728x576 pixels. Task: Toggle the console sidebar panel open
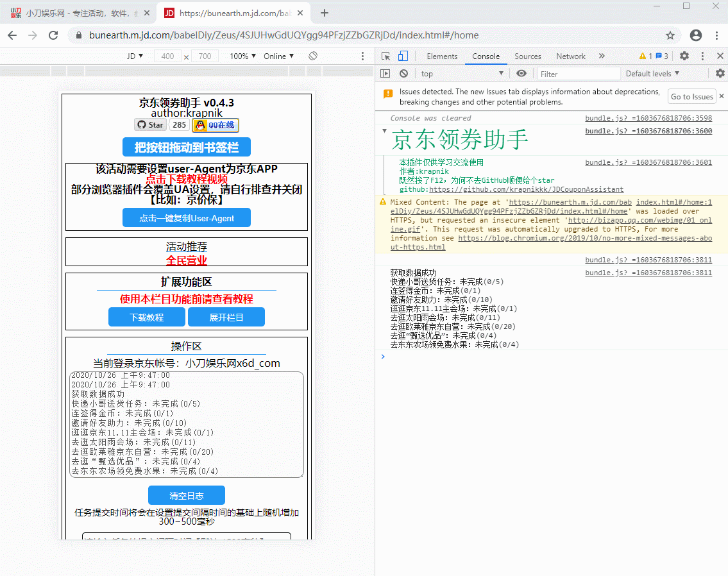(385, 73)
